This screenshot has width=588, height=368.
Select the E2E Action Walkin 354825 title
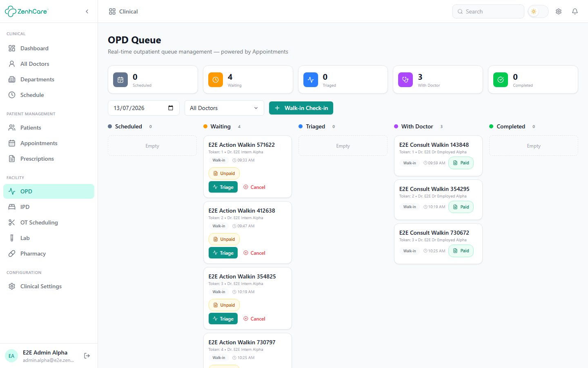pos(242,276)
